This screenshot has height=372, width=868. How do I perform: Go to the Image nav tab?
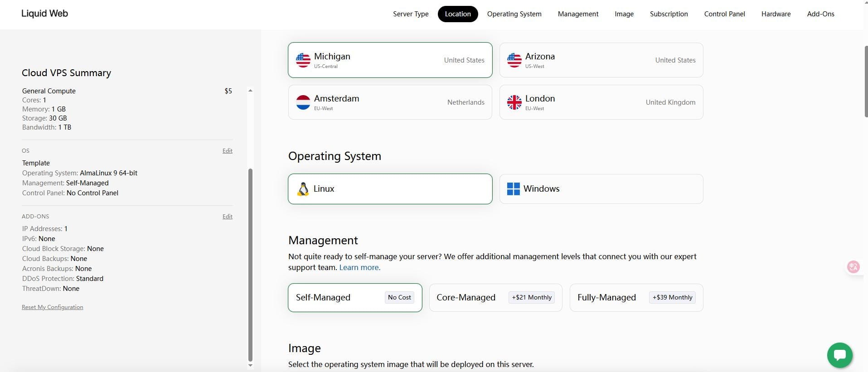(624, 14)
